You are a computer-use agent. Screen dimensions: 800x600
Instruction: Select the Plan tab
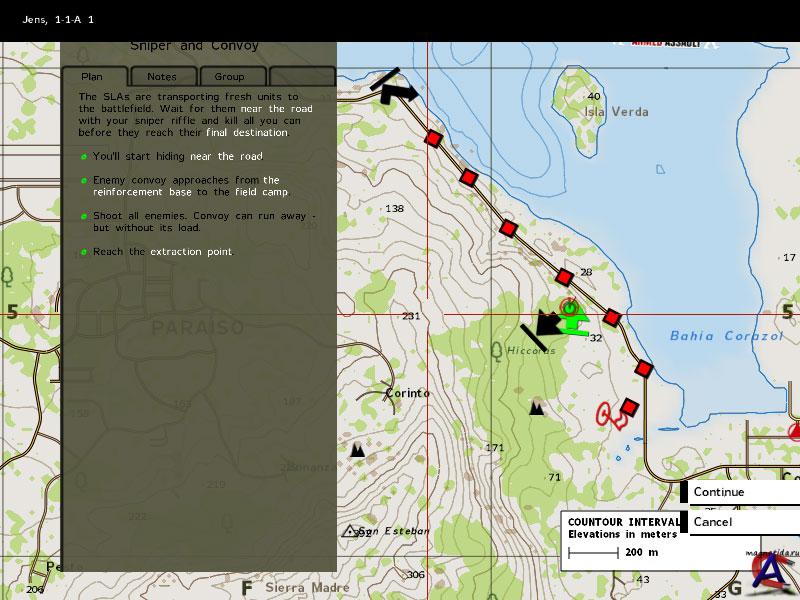(x=93, y=76)
